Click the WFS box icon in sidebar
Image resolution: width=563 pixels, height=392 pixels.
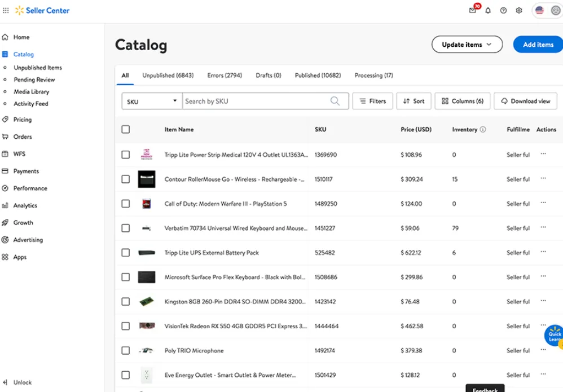pyautogui.click(x=5, y=154)
